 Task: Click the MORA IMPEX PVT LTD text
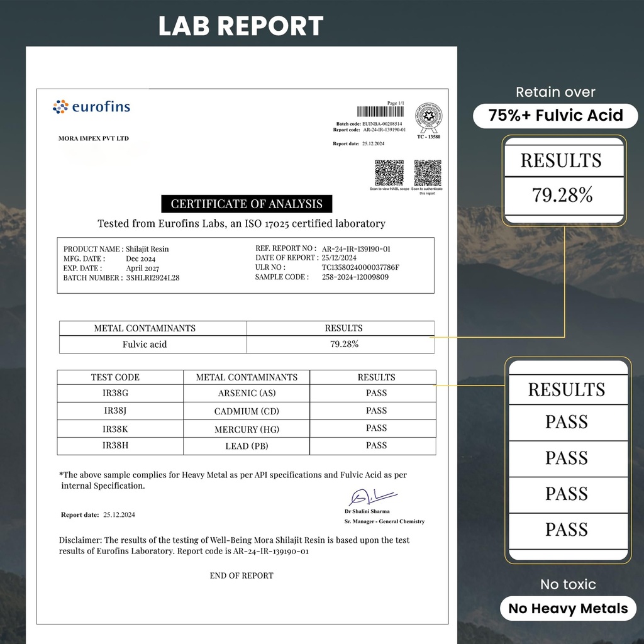(x=93, y=138)
